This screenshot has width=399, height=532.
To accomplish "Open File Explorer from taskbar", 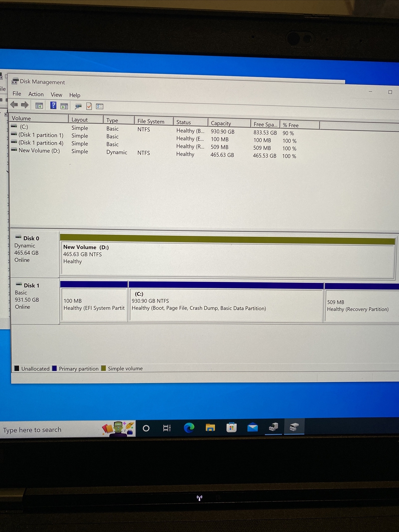I will [210, 428].
